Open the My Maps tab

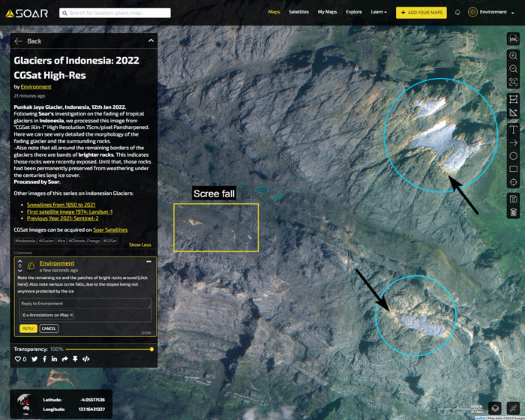pos(327,12)
